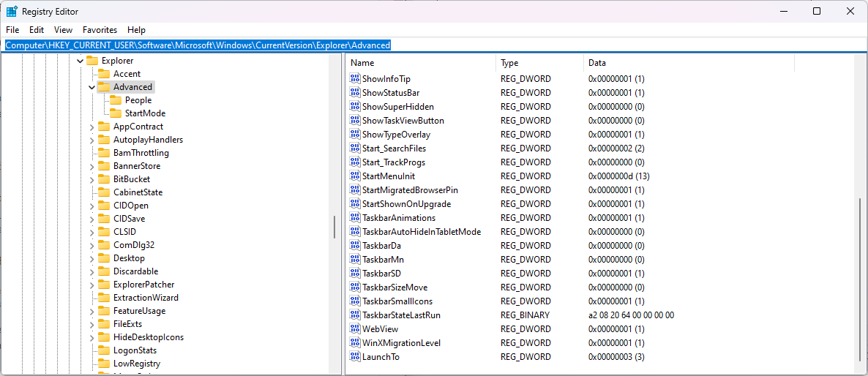Viewport: 868px width, 376px height.
Task: Open the Favorites menu
Action: click(x=100, y=30)
